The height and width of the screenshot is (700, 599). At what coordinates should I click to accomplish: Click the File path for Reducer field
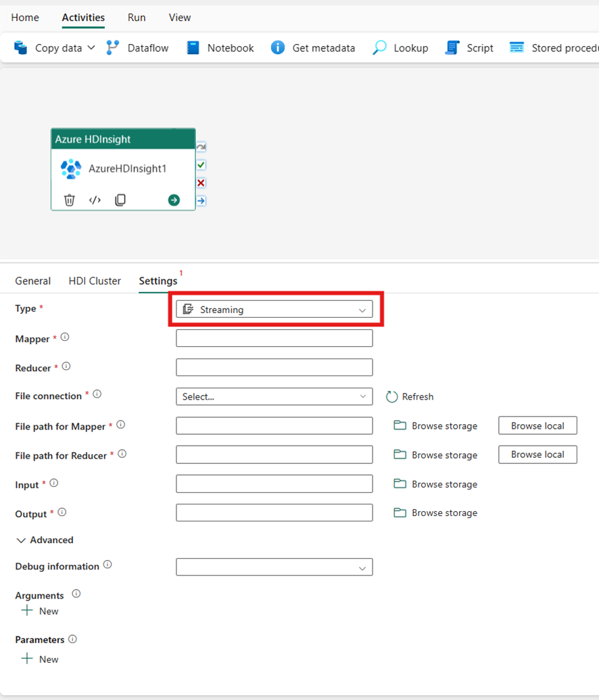tap(274, 454)
